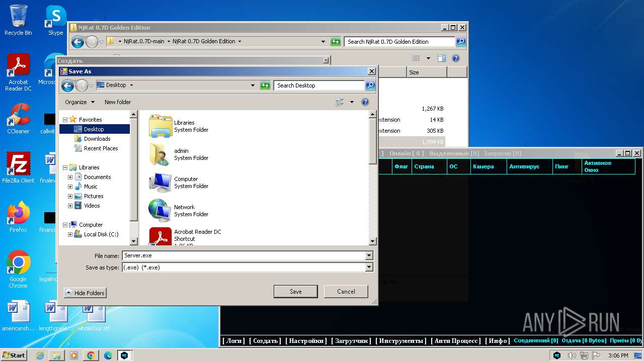Select the Computer system folder icon

pyautogui.click(x=160, y=183)
